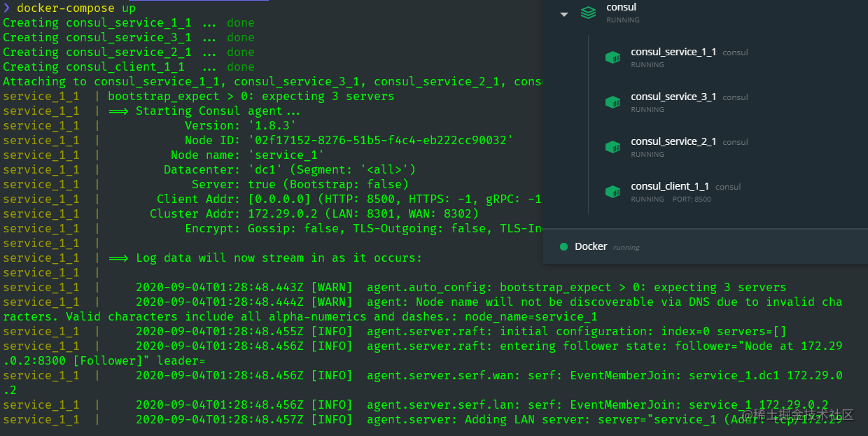Click the consul_service_3_1 container icon

[613, 102]
